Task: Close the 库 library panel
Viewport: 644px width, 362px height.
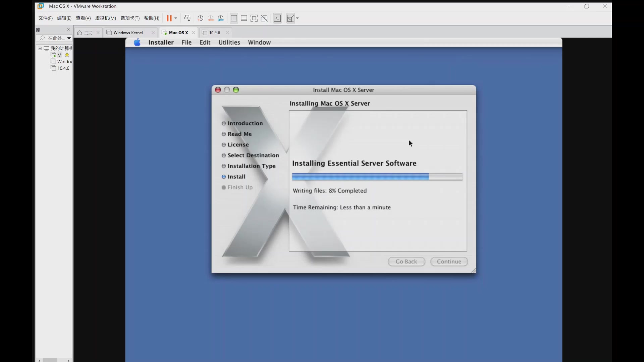Action: click(68, 29)
